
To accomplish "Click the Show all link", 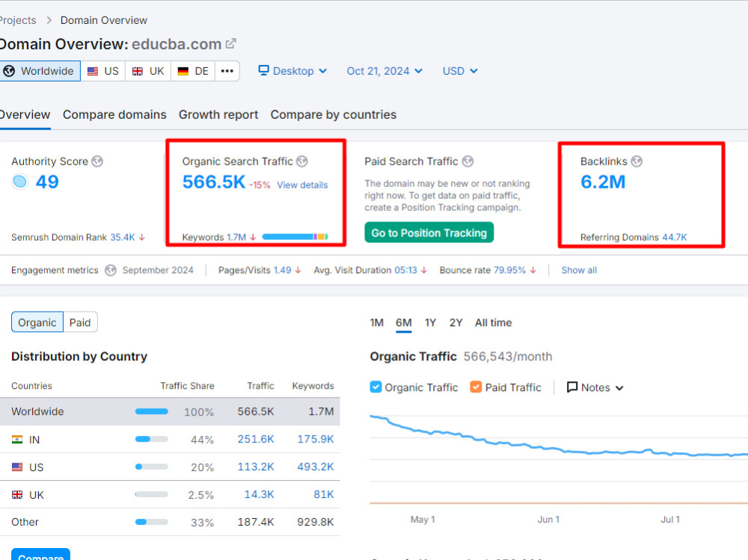I will pos(579,270).
